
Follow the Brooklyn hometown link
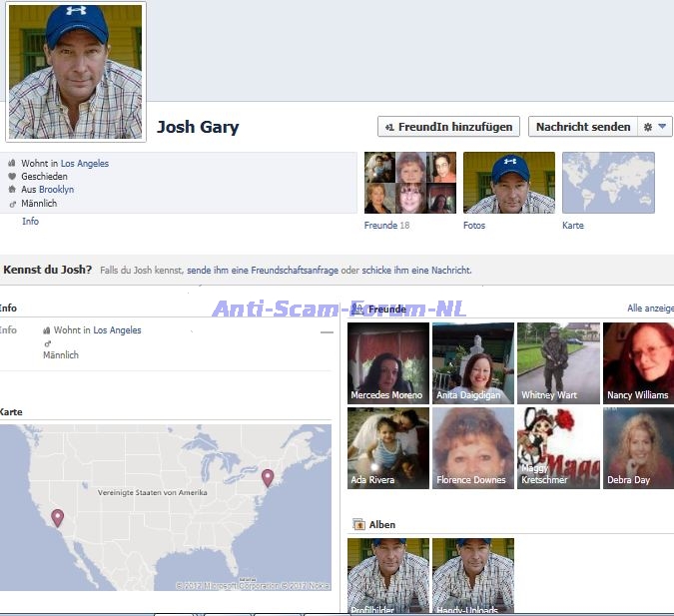[x=56, y=190]
